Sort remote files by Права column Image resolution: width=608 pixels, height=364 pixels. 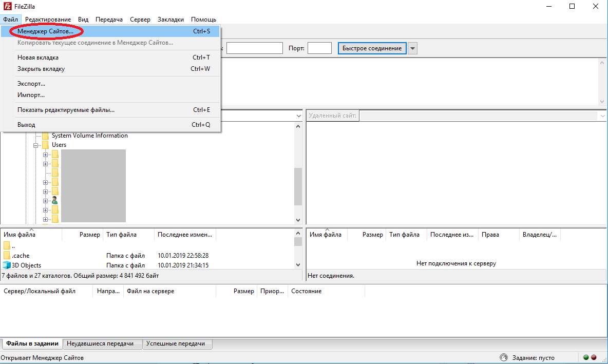(499, 235)
